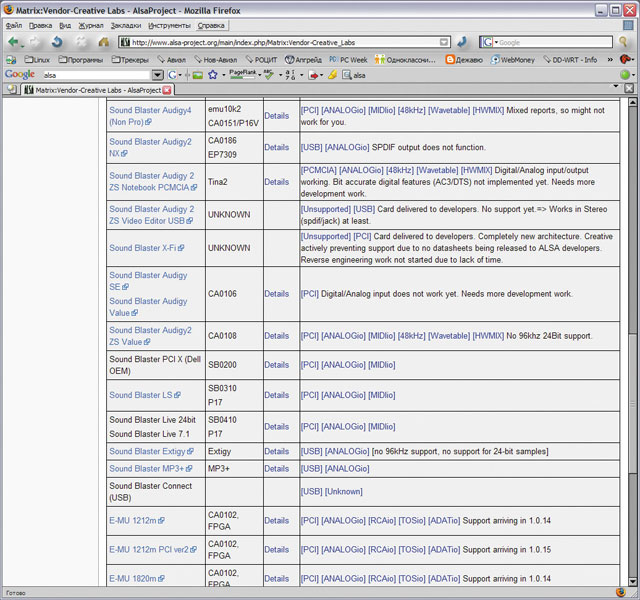Click the new tab icon left of the tab
Viewport: 640px width, 600px height.
pyautogui.click(x=12, y=89)
